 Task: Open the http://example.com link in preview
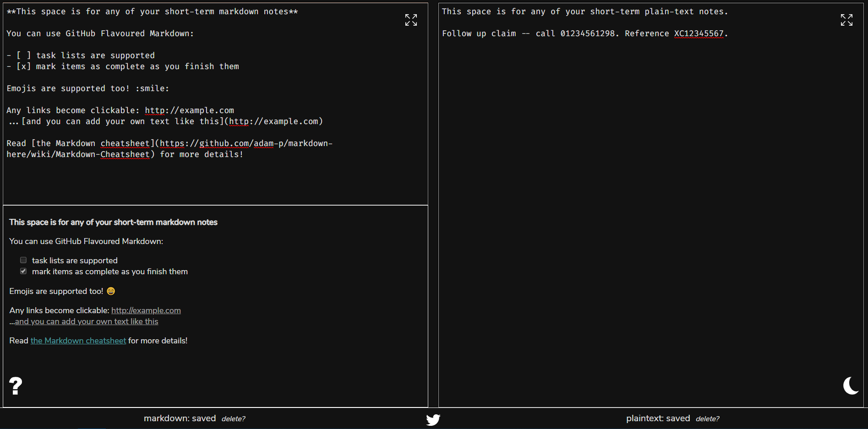pyautogui.click(x=146, y=310)
